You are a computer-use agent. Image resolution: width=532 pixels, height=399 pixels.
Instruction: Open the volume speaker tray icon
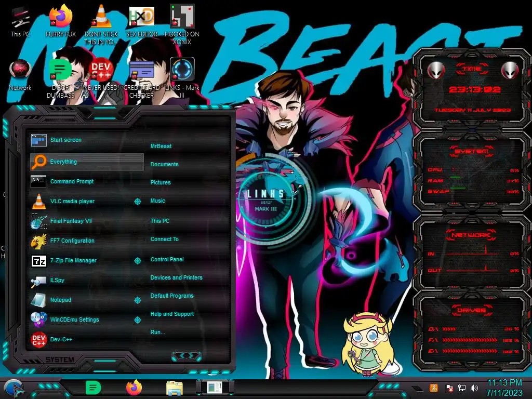pyautogui.click(x=474, y=388)
